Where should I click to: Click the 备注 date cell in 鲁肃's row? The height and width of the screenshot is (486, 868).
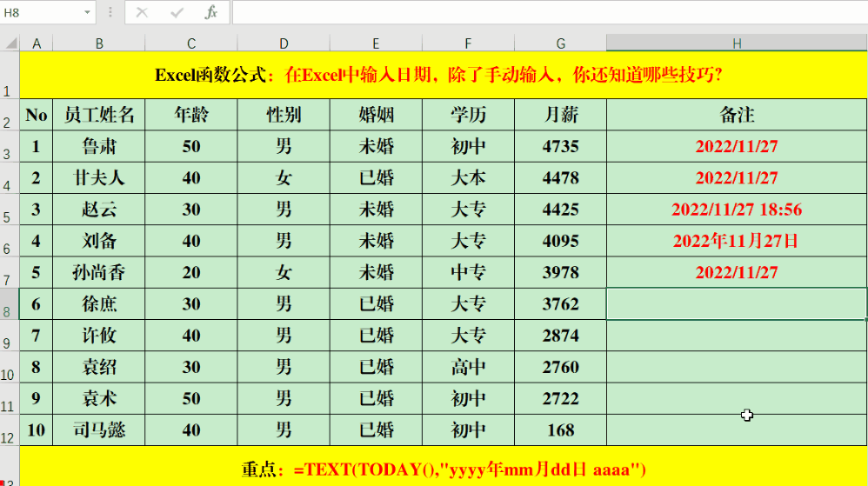737,146
